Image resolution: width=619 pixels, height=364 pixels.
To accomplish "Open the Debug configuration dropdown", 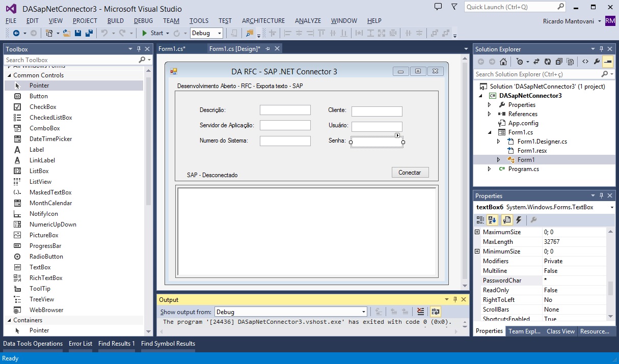I will click(x=206, y=33).
